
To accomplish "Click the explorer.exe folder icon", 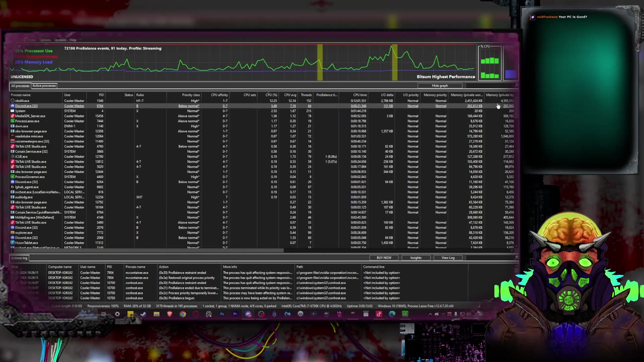I will (13, 232).
